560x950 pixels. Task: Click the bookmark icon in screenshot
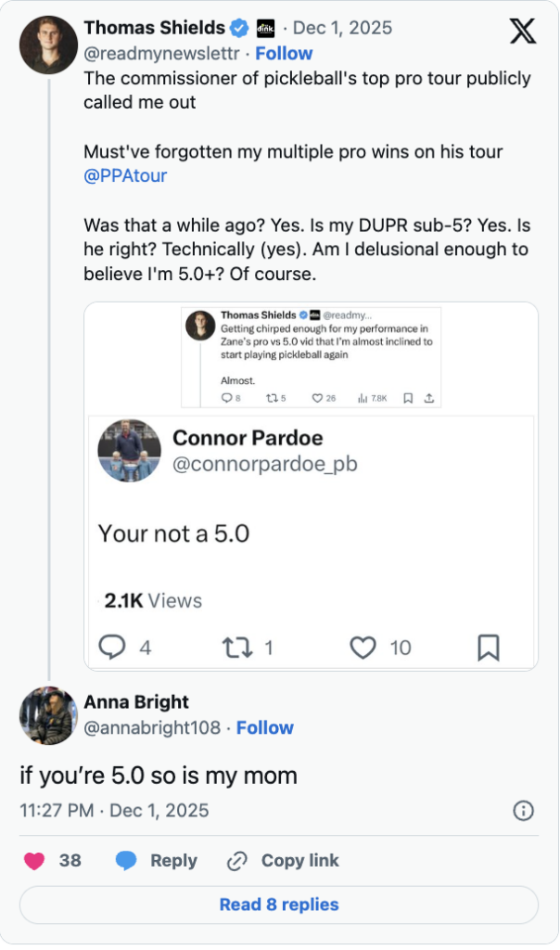[x=489, y=647]
